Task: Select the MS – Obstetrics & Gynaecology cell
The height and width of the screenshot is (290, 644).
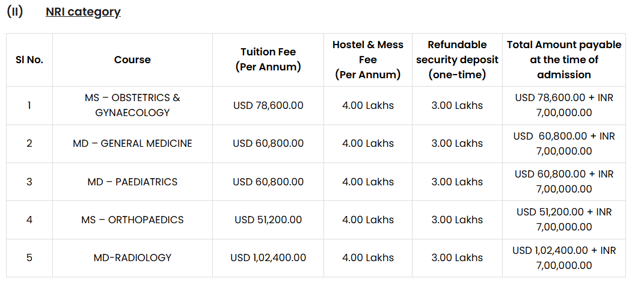Action: (x=132, y=105)
